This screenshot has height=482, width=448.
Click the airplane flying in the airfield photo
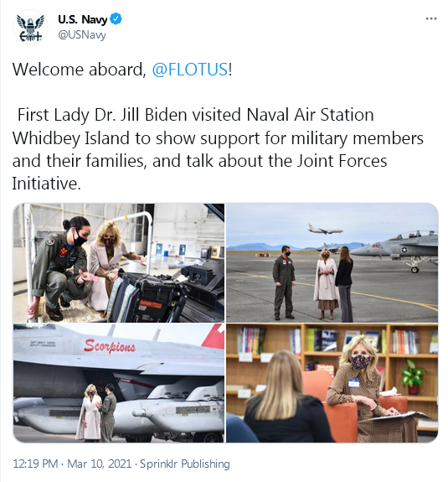tap(325, 230)
